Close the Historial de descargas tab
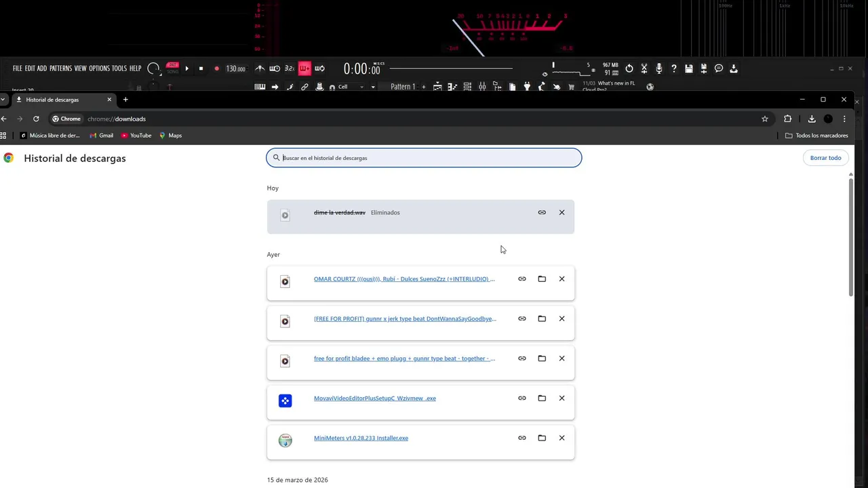 109,100
